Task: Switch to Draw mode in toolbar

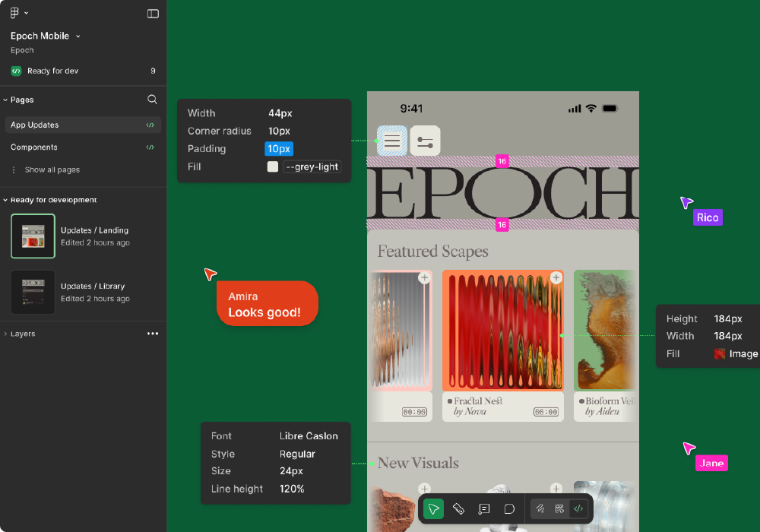Action: pos(540,509)
